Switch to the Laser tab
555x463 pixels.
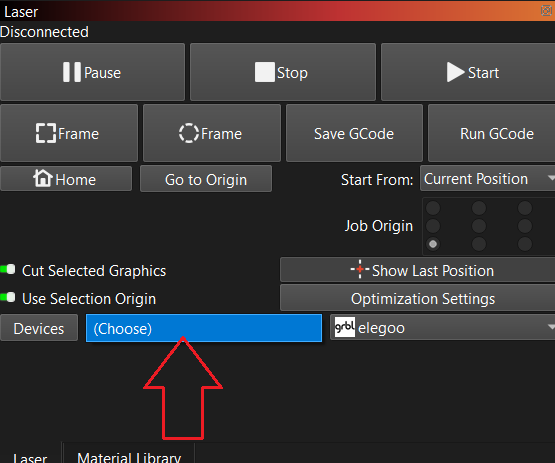[x=30, y=457]
